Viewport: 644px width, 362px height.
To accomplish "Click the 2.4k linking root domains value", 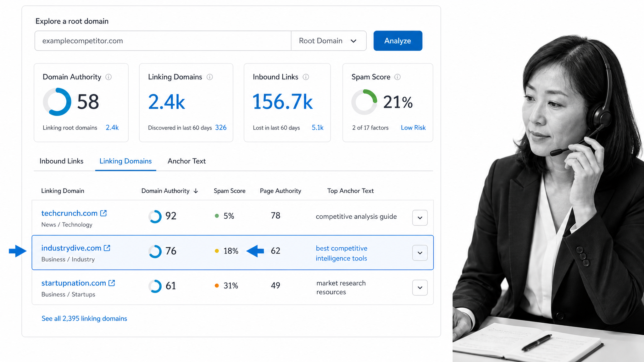I will click(112, 128).
